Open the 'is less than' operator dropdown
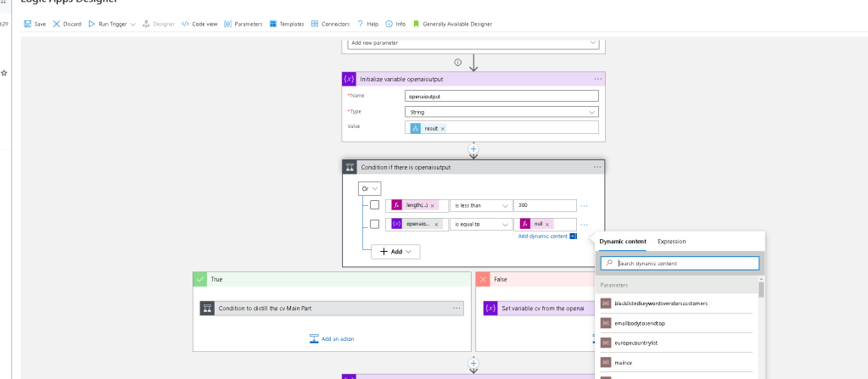868x379 pixels. [x=481, y=206]
